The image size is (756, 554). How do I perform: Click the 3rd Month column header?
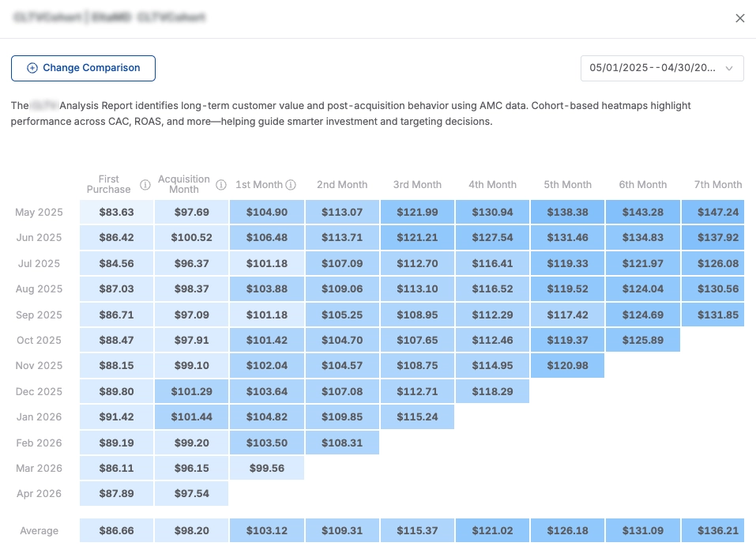click(x=417, y=185)
